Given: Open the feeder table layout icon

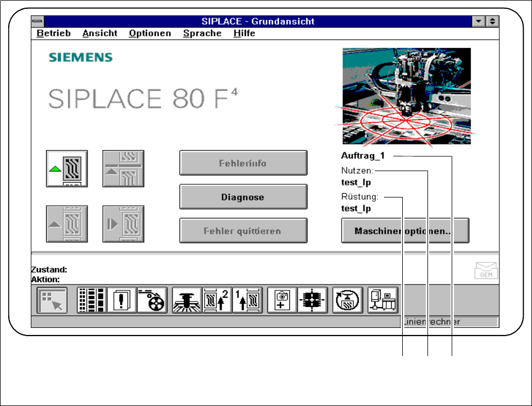Looking at the screenshot, I should 92,300.
